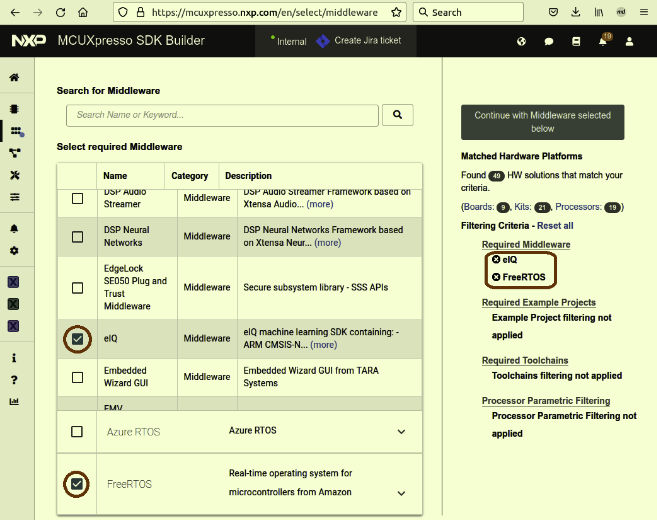
Task: Click the Internal status label
Action: (292, 42)
